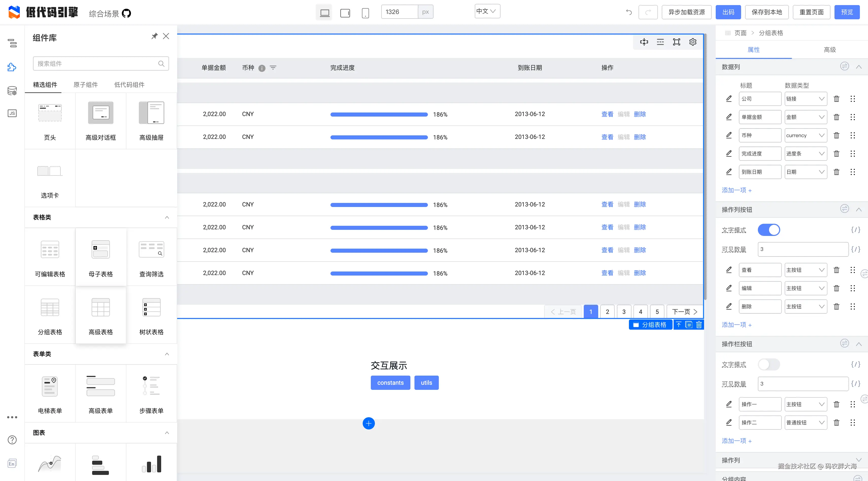Switch to mobile phone preview icon
This screenshot has height=481, width=868.
(365, 13)
